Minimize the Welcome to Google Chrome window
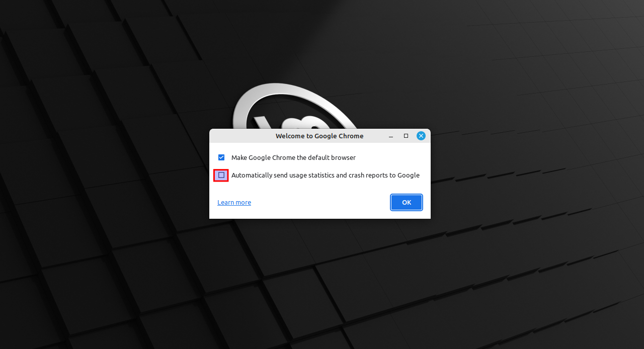644x349 pixels. click(x=391, y=136)
